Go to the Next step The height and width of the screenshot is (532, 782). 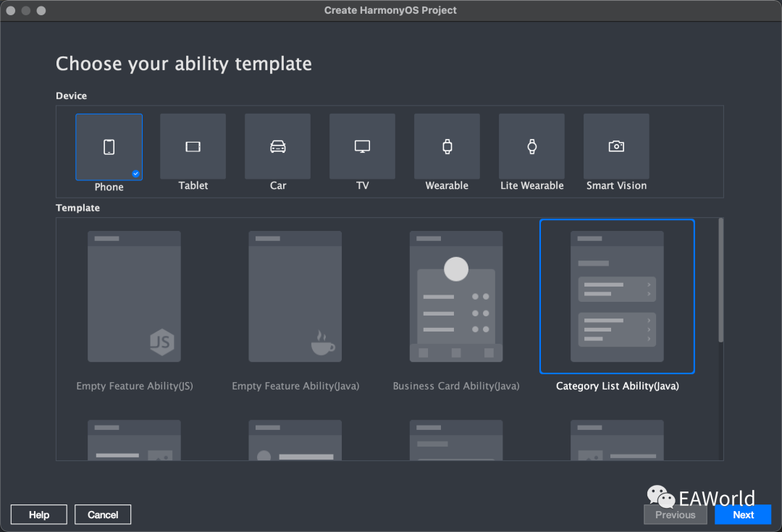click(743, 515)
